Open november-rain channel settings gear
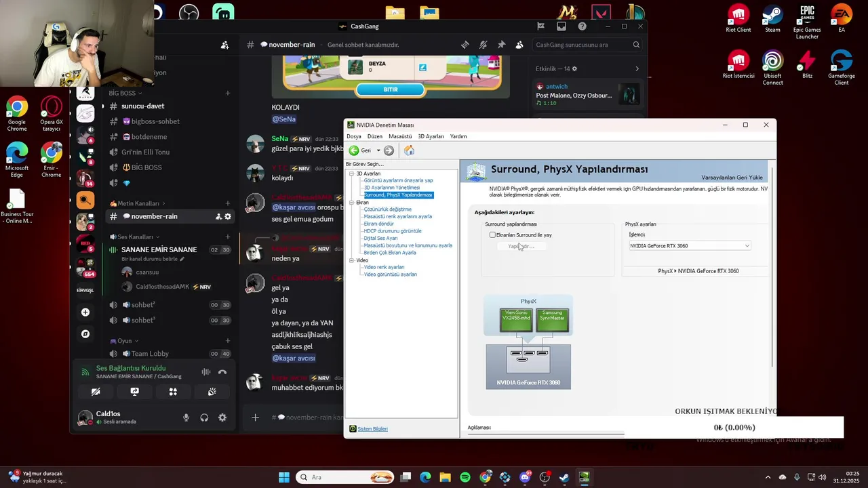Image resolution: width=868 pixels, height=488 pixels. [228, 216]
